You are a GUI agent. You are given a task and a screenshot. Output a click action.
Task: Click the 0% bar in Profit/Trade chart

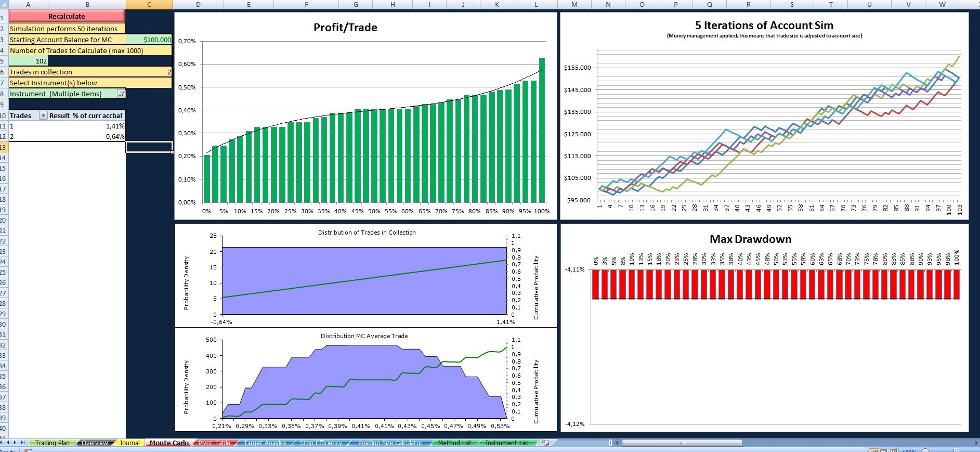tap(206, 178)
